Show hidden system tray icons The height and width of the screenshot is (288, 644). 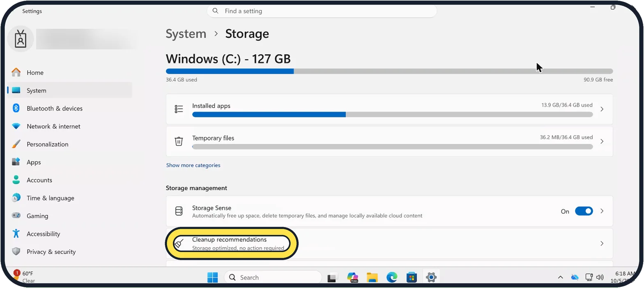[560, 277]
